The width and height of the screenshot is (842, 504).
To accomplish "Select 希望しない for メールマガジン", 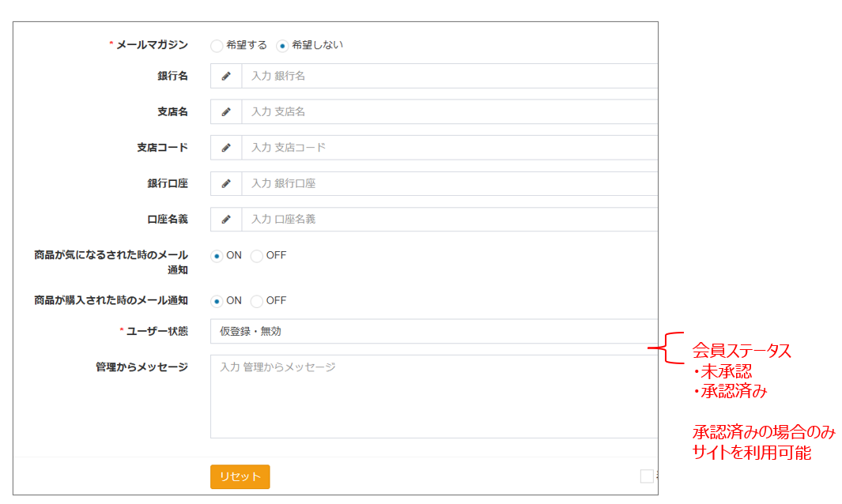I will pos(282,46).
